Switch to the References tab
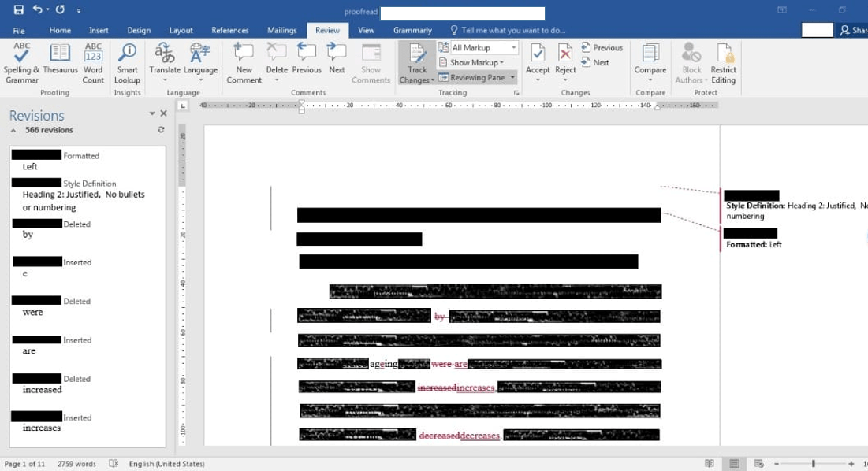 [230, 30]
